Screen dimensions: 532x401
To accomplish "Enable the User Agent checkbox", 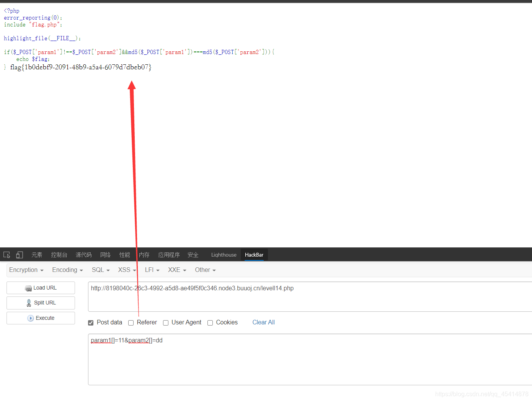I will (x=166, y=323).
